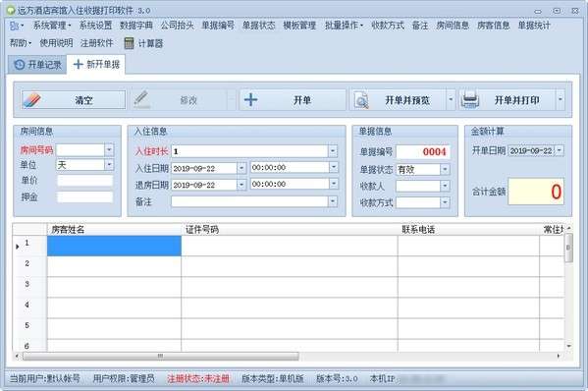Open 模板管理 from the menu bar
The image size is (588, 391).
click(299, 26)
